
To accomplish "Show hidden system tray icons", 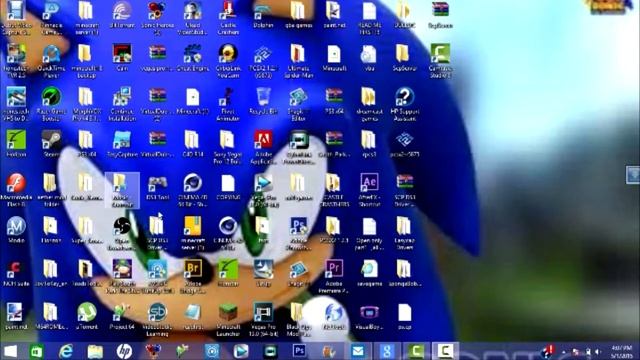I will [x=564, y=351].
